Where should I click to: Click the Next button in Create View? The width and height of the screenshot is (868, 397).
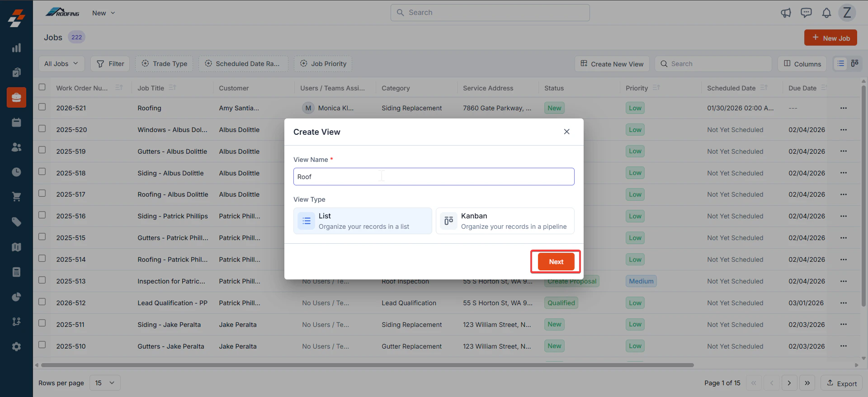point(556,262)
